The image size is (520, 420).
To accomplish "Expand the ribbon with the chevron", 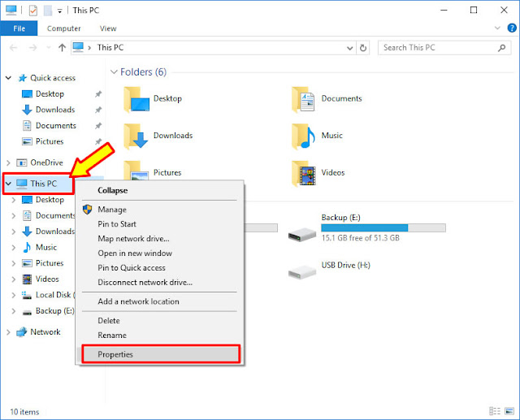I will [x=497, y=28].
